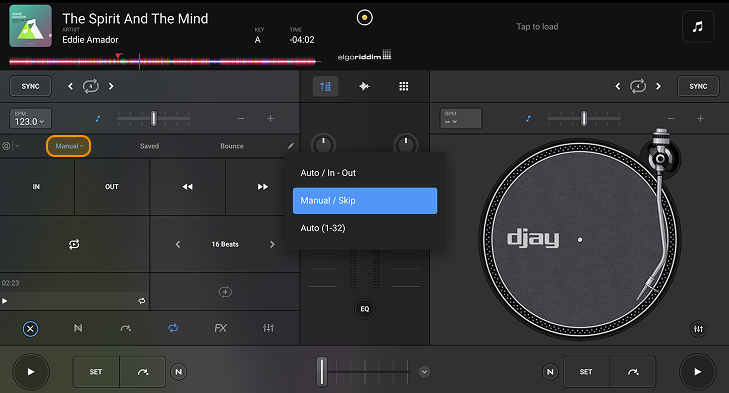
Task: Click right deck key lock note icon
Action: click(x=528, y=119)
